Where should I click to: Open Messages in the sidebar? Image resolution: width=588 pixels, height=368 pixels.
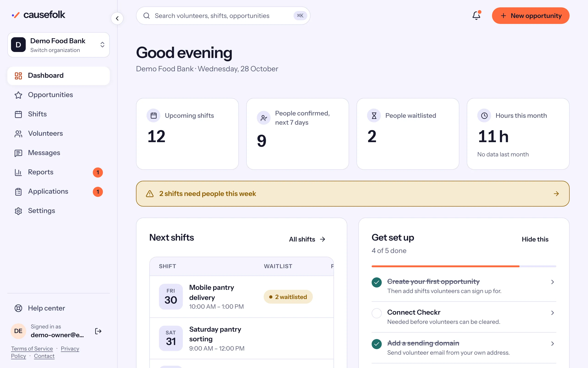59,153
